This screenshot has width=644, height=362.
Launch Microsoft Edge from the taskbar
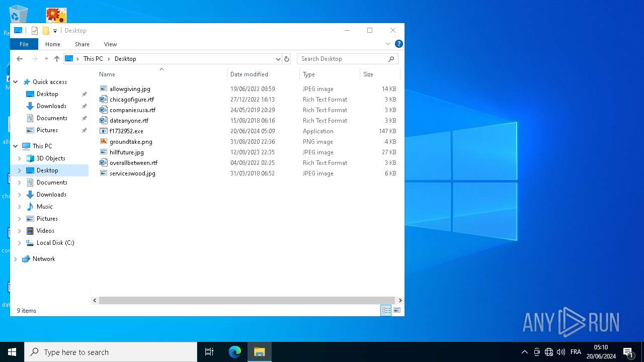pyautogui.click(x=235, y=352)
